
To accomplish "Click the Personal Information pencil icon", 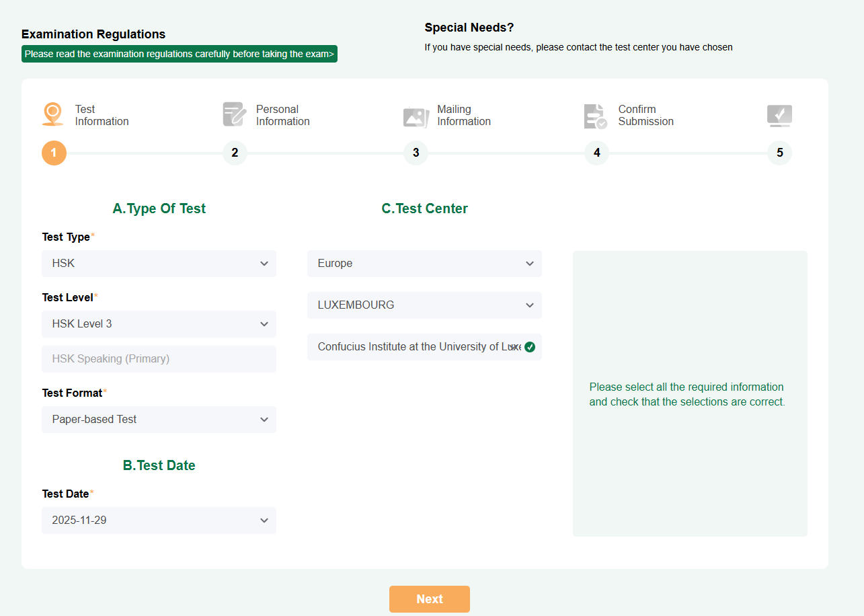I will (x=235, y=114).
